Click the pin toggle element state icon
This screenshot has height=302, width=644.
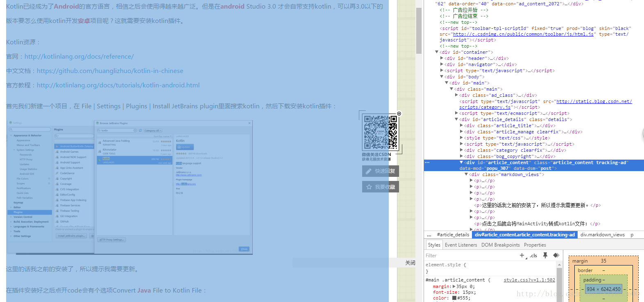tap(545, 255)
